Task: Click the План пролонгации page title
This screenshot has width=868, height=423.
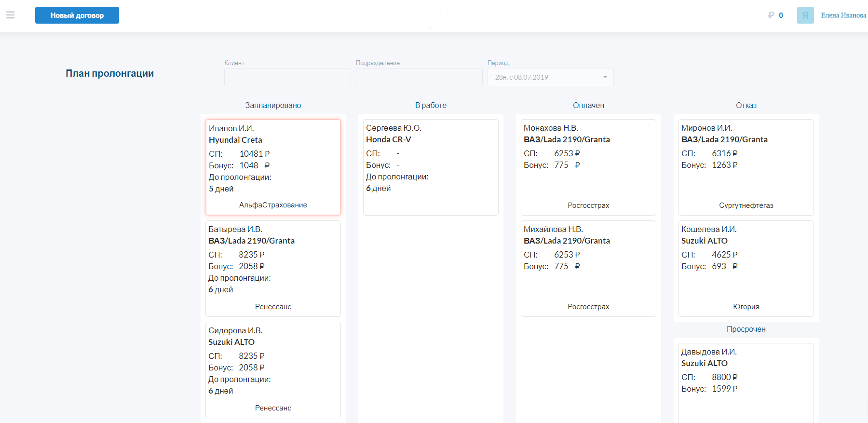Action: pos(110,73)
